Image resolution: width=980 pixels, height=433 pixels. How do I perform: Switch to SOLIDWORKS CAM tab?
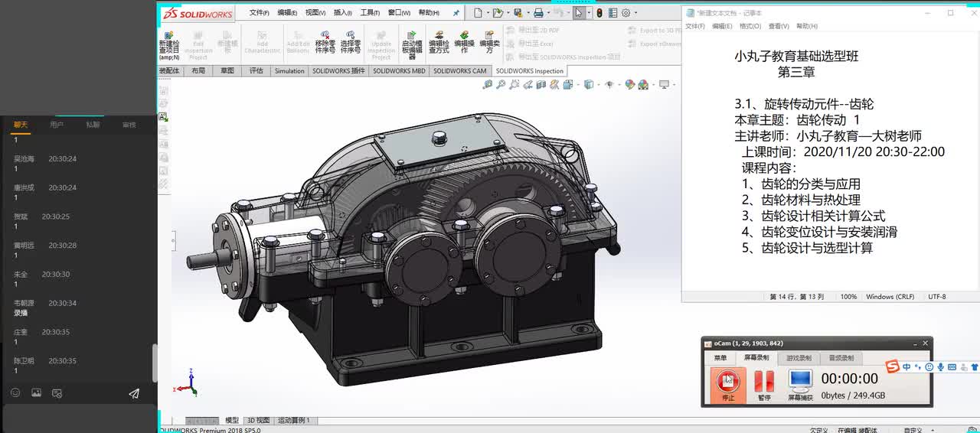pyautogui.click(x=459, y=70)
